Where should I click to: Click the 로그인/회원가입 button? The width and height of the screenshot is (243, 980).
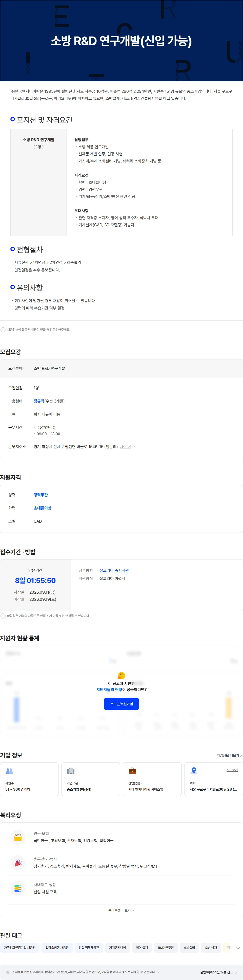[121, 704]
